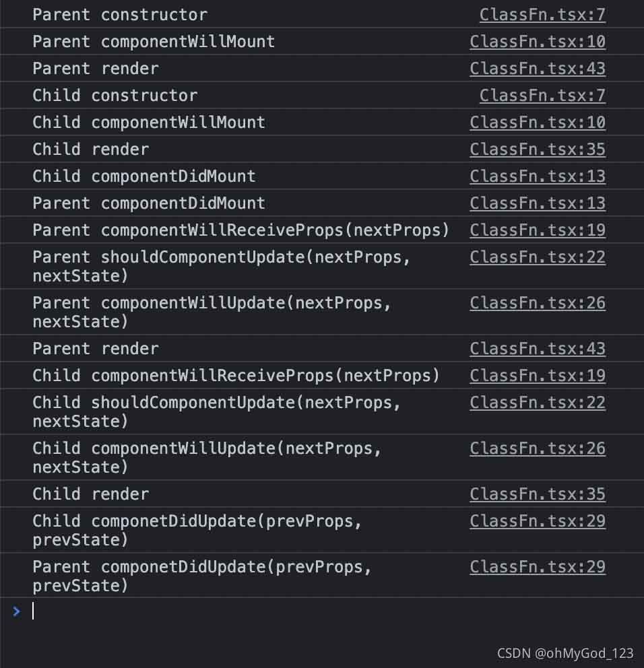Open source link for Child componentWillUpdate
This screenshot has width=644, height=668.
538,448
